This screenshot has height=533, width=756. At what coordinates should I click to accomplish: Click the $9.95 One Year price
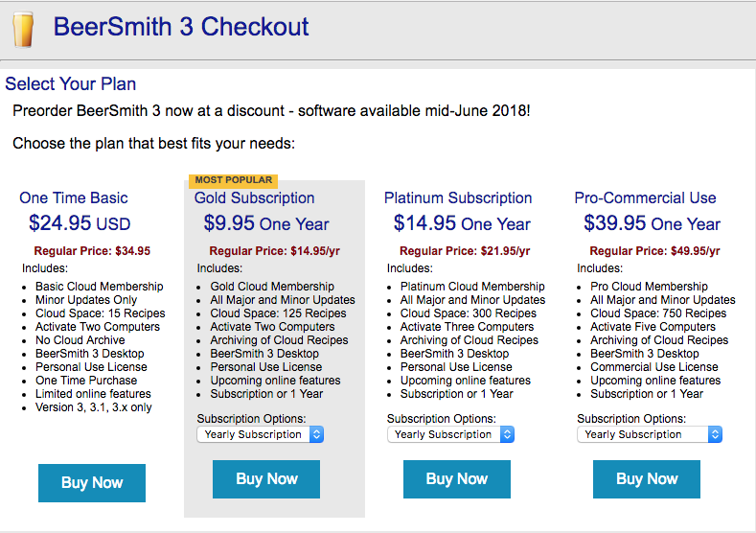[x=266, y=223]
